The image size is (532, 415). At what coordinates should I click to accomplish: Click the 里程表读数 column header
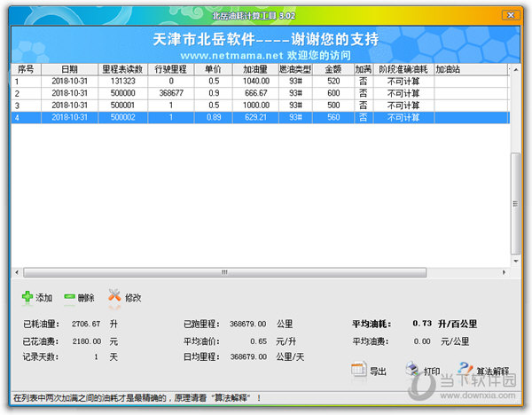click(123, 69)
